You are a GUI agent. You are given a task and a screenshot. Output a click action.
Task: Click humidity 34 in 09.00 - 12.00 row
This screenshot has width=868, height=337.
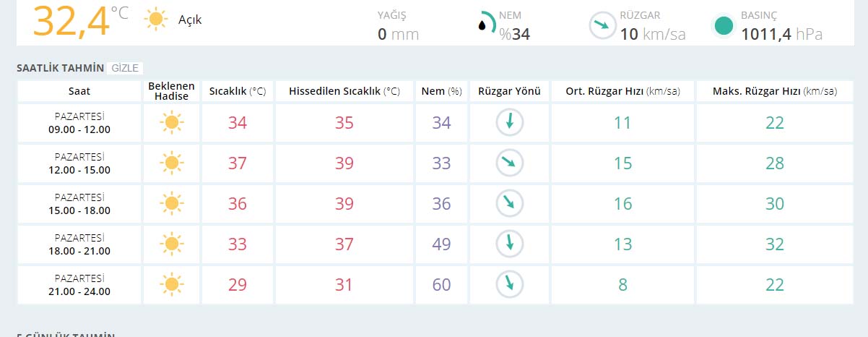(442, 123)
